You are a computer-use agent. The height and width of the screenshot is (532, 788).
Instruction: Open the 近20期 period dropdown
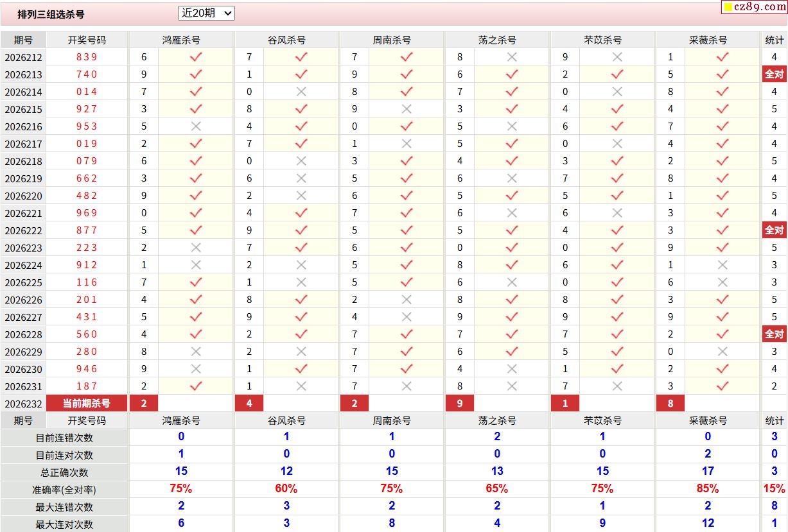click(x=206, y=13)
